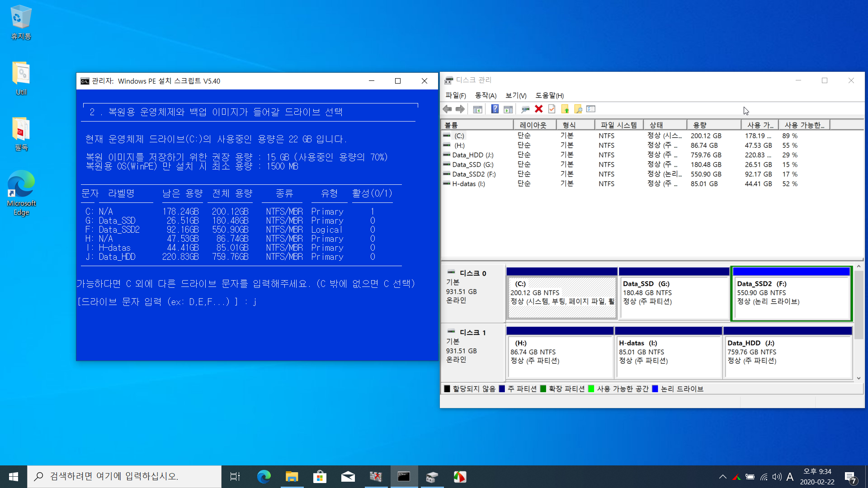The height and width of the screenshot is (488, 868).
Task: Open the command prompt window system menu icon
Action: tap(85, 81)
